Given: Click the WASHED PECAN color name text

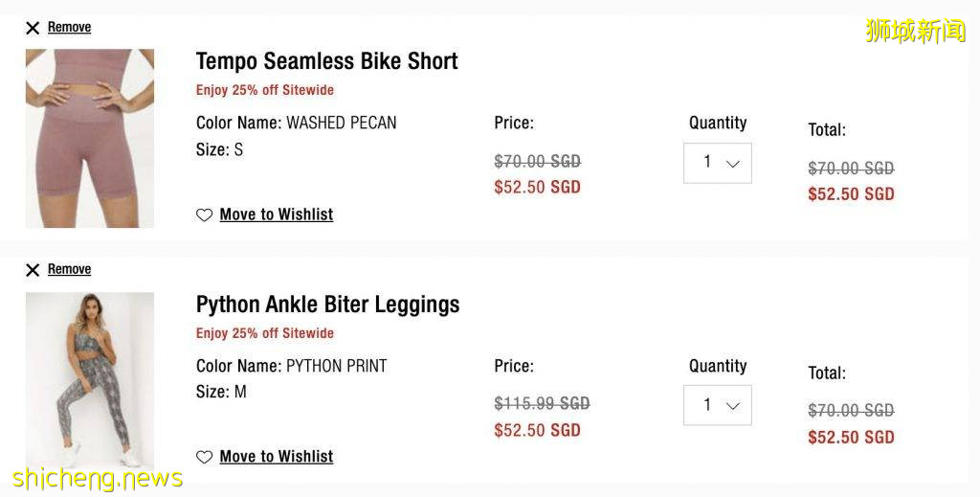Looking at the screenshot, I should click(x=341, y=123).
